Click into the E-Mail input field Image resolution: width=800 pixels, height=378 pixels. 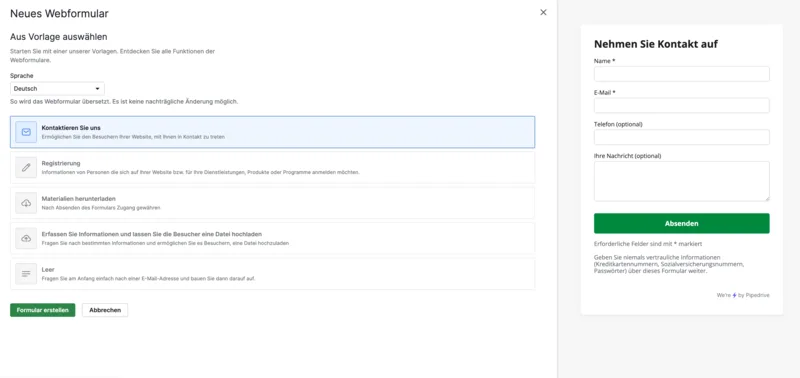[x=682, y=106]
